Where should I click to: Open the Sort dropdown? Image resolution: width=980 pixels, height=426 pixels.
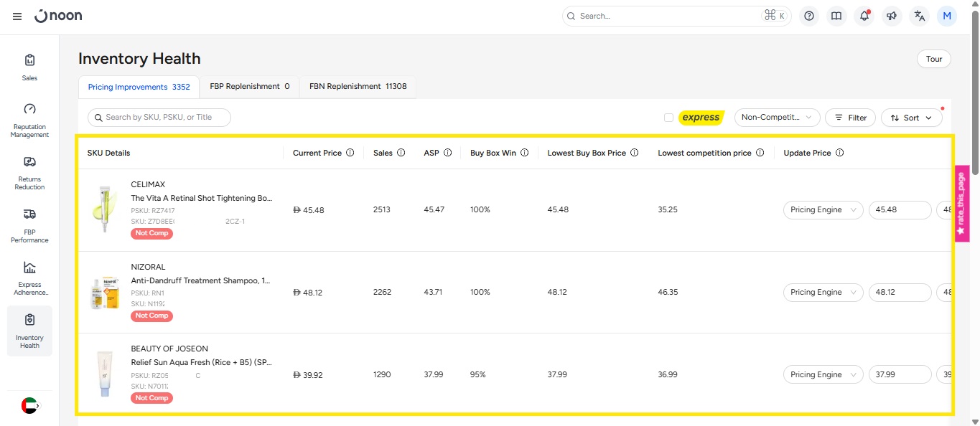(911, 118)
